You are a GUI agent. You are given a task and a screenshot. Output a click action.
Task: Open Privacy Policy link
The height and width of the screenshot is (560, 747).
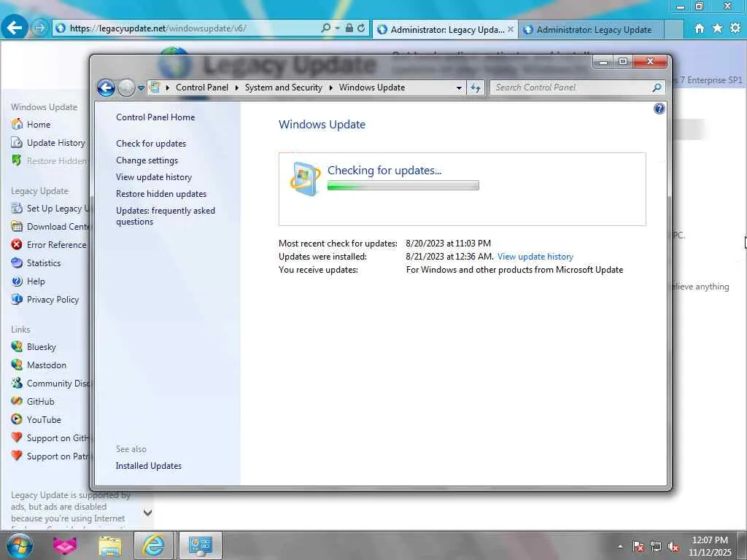[53, 300]
